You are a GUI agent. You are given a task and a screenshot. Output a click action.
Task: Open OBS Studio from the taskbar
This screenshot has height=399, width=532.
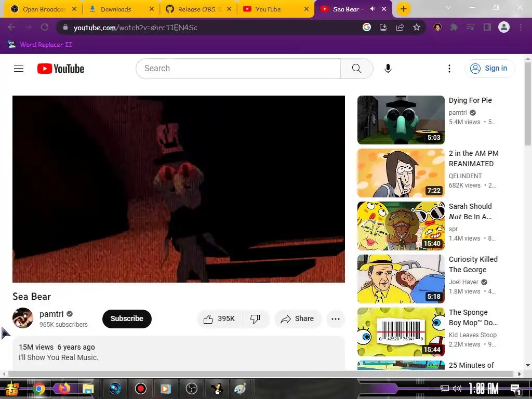(192, 389)
